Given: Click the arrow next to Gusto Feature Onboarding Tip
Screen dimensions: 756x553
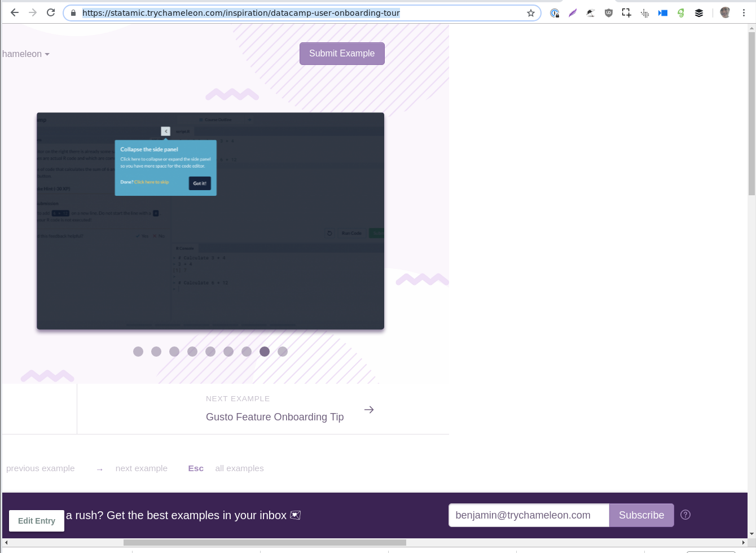Looking at the screenshot, I should (369, 410).
